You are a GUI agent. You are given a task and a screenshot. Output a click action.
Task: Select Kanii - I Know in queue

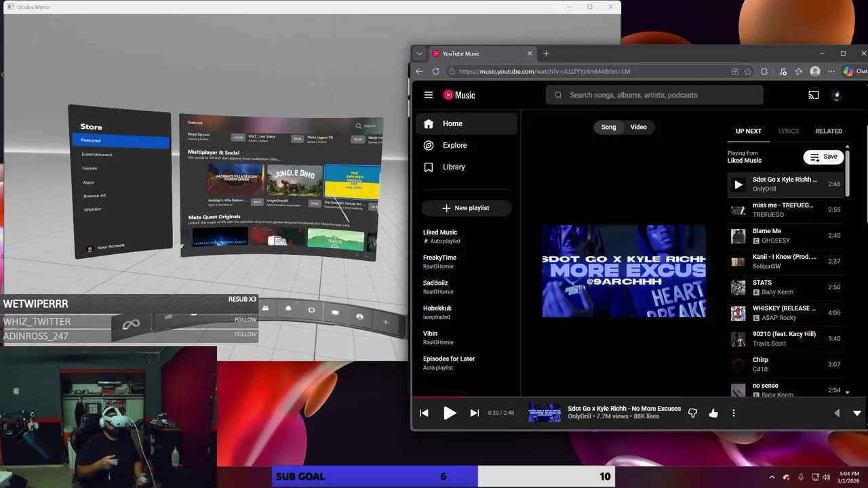pos(785,262)
